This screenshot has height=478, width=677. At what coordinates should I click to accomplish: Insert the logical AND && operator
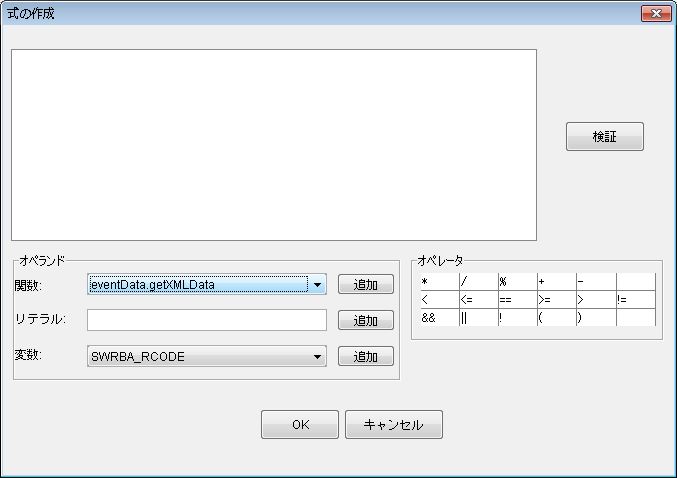(x=440, y=318)
